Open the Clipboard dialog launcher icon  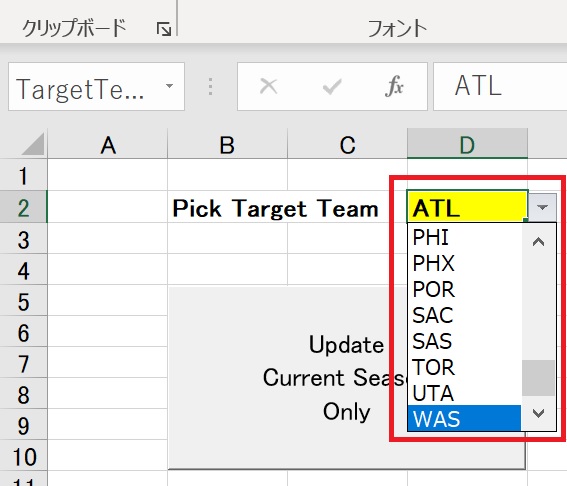pos(164,29)
